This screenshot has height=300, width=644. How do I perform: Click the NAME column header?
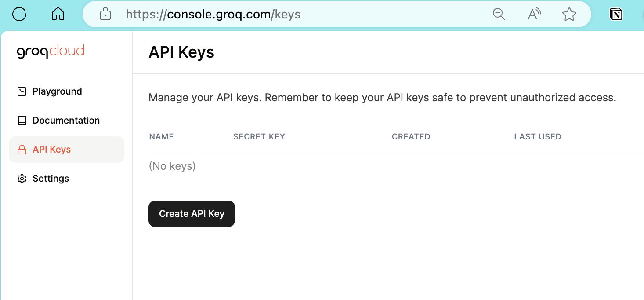click(x=161, y=136)
